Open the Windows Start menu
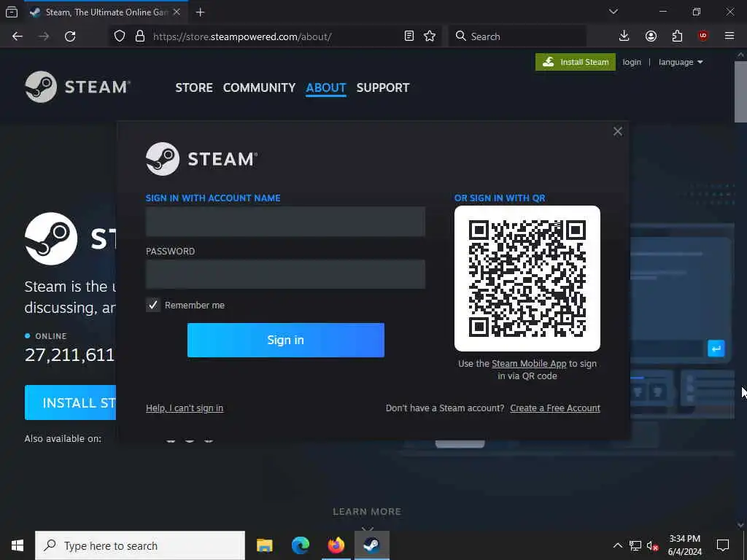747x560 pixels. pyautogui.click(x=18, y=545)
